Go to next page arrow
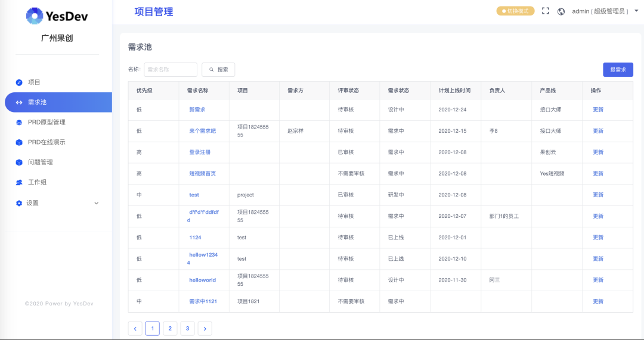 point(205,329)
